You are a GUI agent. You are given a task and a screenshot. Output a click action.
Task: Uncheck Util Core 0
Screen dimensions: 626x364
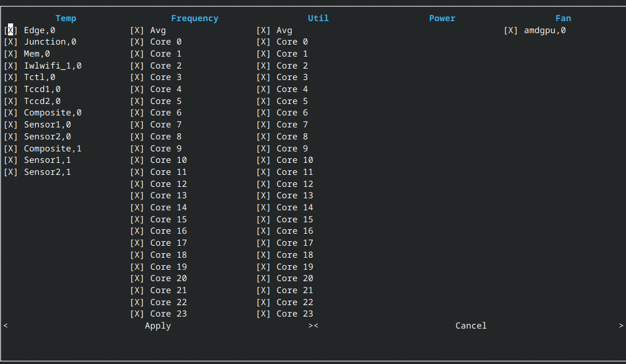coord(263,42)
